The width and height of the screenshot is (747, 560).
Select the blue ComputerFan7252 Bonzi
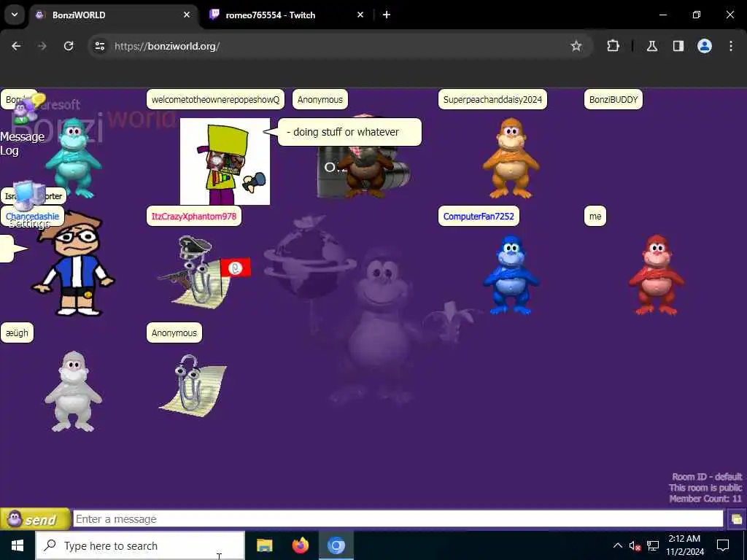(x=511, y=275)
